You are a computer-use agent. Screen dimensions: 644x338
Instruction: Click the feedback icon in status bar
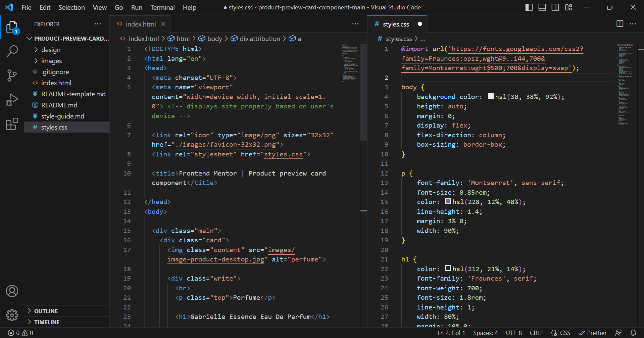coord(618,333)
